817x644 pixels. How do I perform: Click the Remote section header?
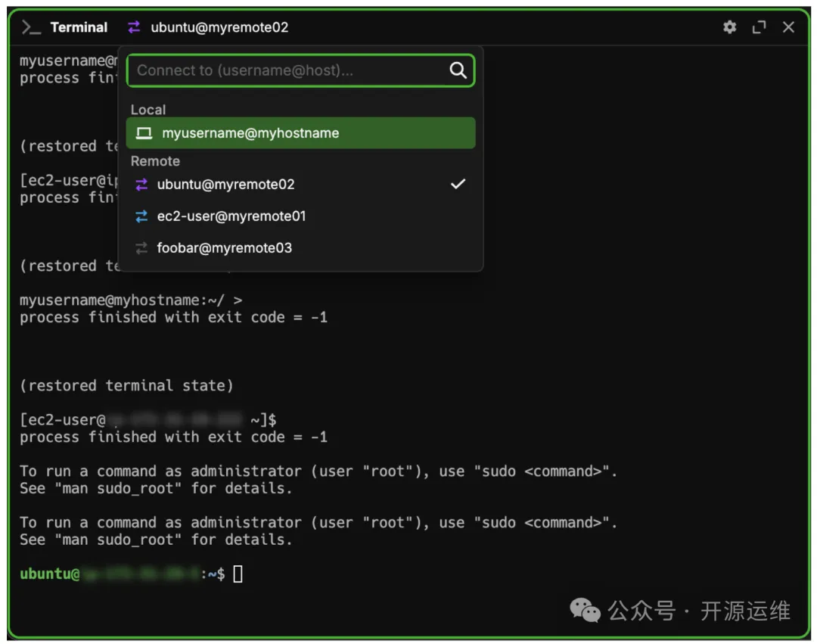point(155,161)
